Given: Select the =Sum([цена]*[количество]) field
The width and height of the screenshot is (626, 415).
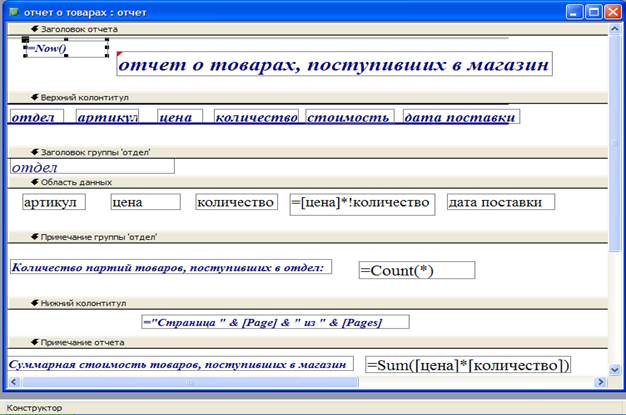Looking at the screenshot, I should point(468,365).
